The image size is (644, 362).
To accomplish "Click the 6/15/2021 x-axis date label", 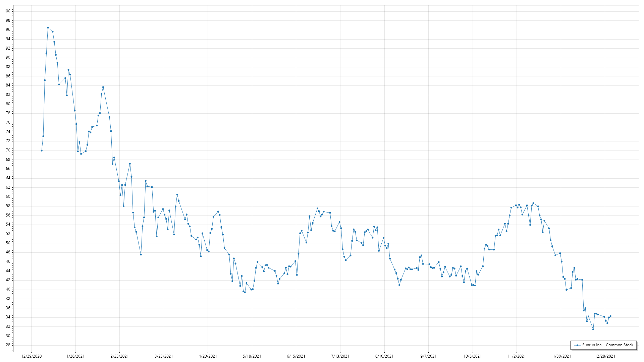I will [x=296, y=356].
